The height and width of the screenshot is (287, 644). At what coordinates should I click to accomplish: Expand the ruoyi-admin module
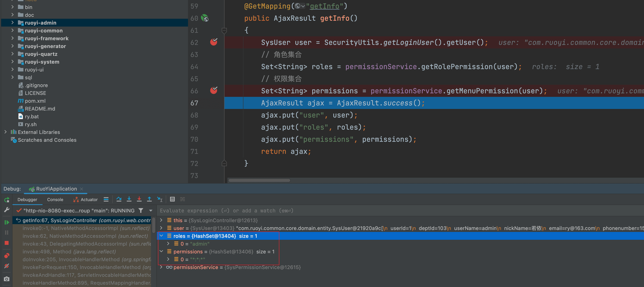(12, 22)
